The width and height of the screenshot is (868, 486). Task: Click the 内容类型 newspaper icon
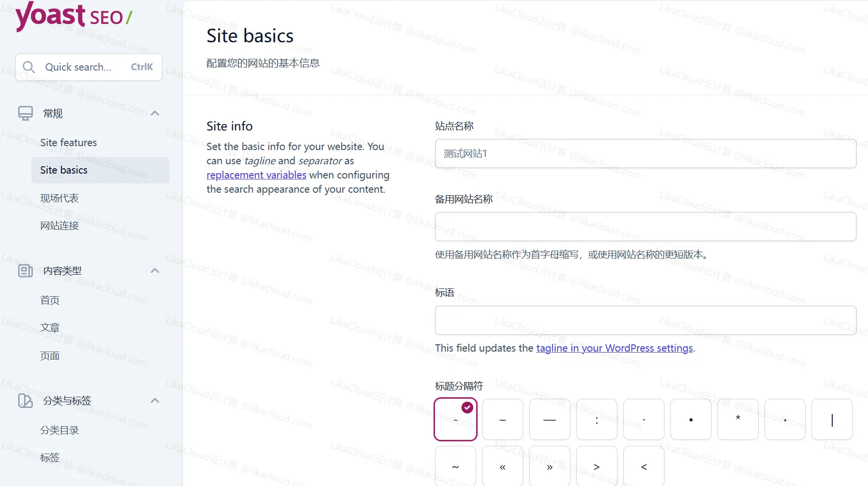[26, 271]
